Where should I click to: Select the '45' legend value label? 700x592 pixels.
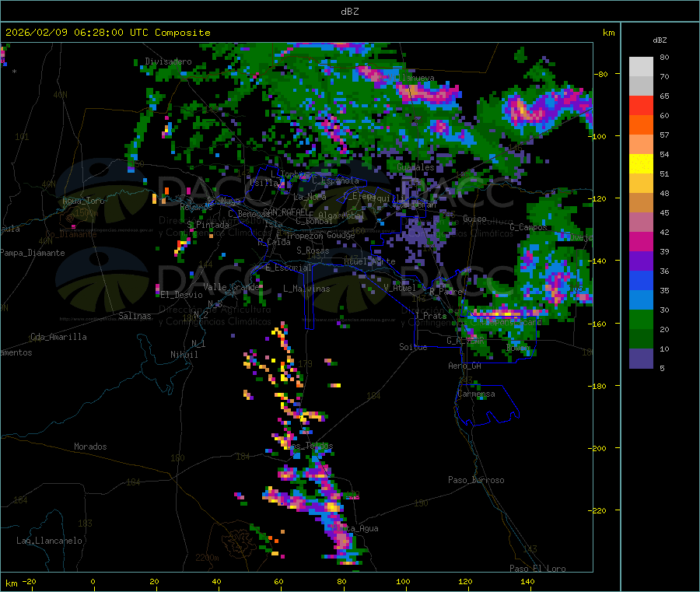click(664, 212)
